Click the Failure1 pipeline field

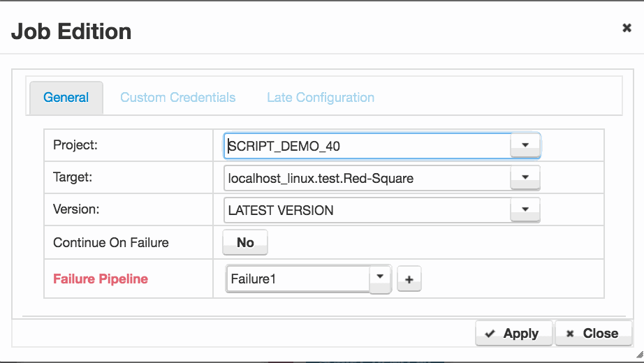tap(298, 279)
